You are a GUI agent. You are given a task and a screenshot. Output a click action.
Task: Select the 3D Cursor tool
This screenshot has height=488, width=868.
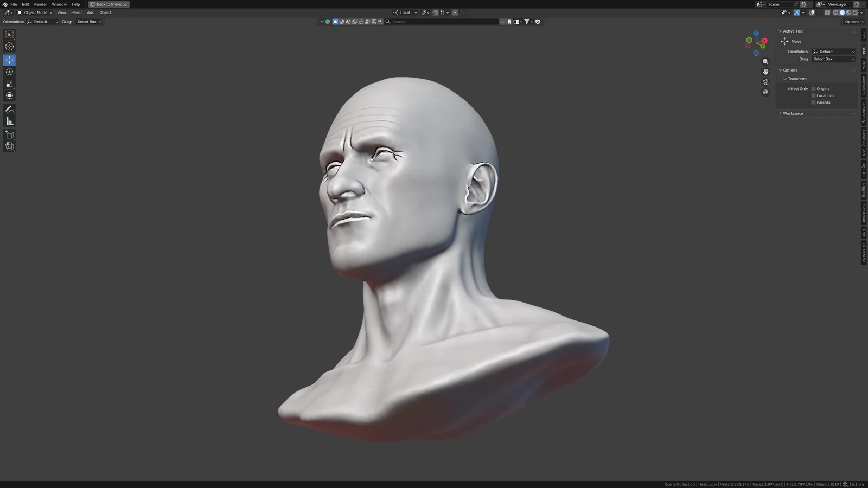pyautogui.click(x=9, y=47)
